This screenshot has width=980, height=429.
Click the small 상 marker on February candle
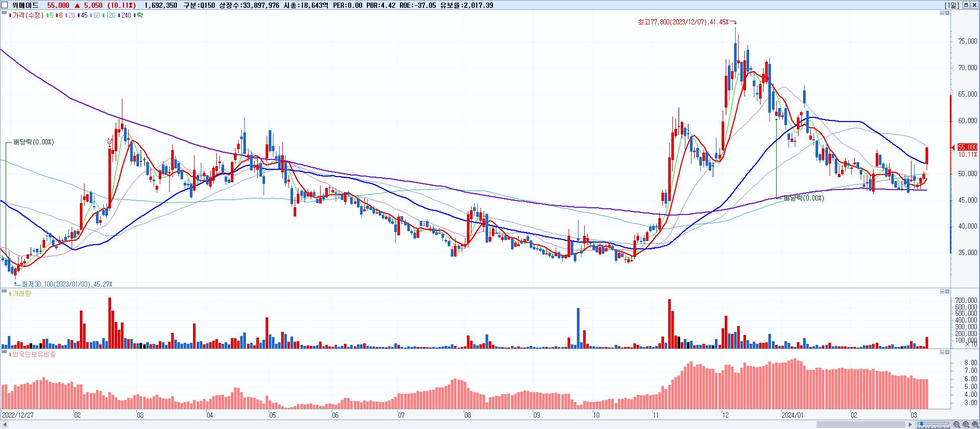[109, 141]
